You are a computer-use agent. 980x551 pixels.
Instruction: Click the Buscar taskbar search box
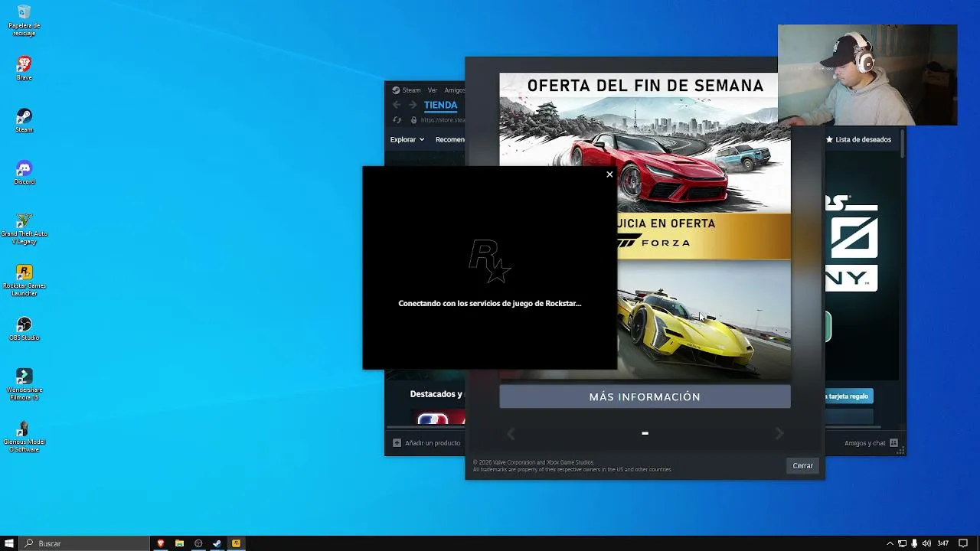pos(85,543)
